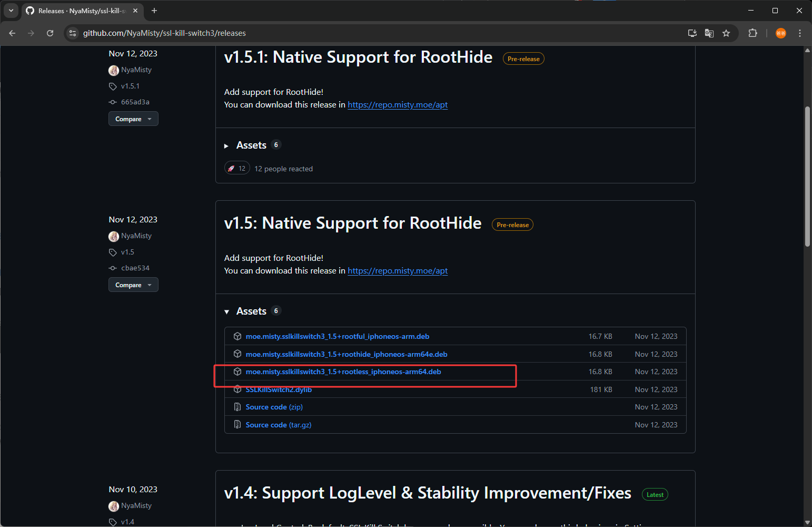Open repo.misty.moe/apt link in v1.5.1 release
Image resolution: width=812 pixels, height=527 pixels.
(398, 105)
